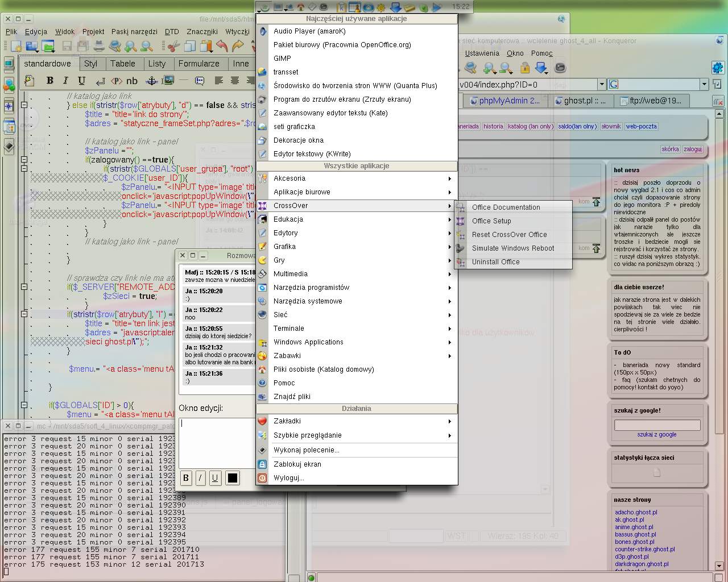Click the Paste clipboard icon in Quanta
Image resolution: width=728 pixels, height=582 pixels.
pyautogui.click(x=206, y=47)
